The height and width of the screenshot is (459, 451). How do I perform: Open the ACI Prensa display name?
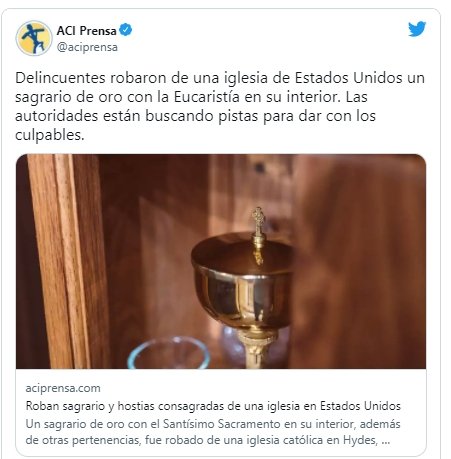click(x=86, y=31)
